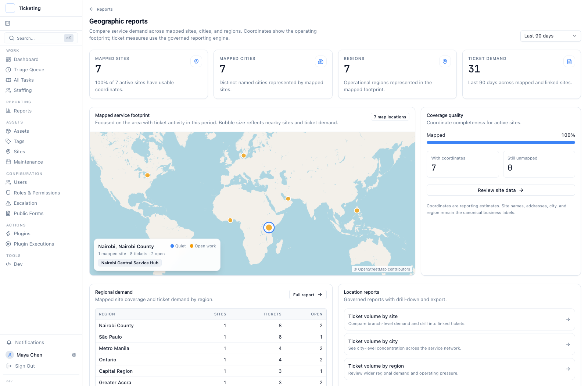
Task: Open the Last 90 days dropdown
Action: (x=551, y=36)
